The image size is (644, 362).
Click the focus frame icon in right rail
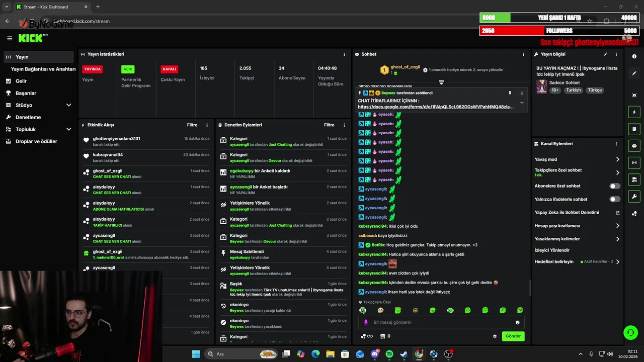coord(634,95)
